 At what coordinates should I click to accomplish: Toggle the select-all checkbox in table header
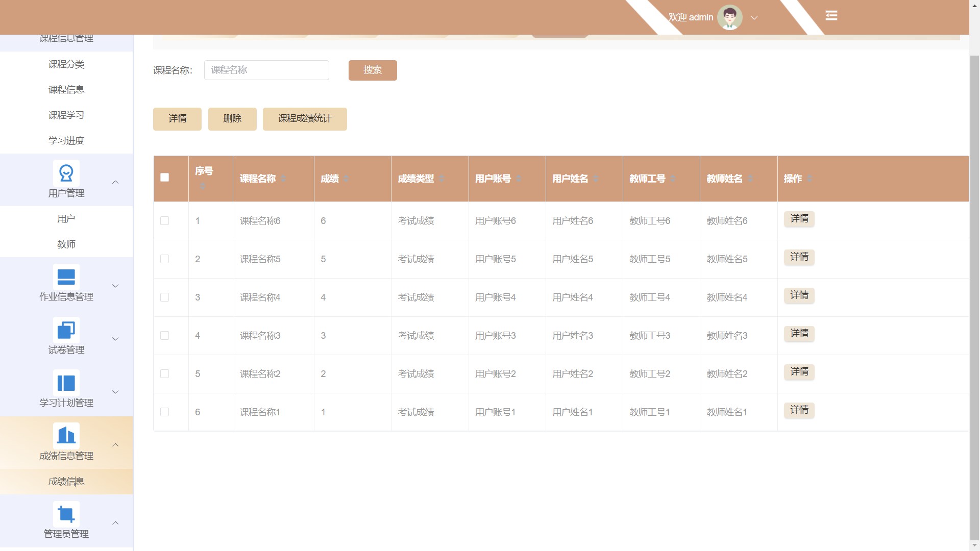(164, 178)
